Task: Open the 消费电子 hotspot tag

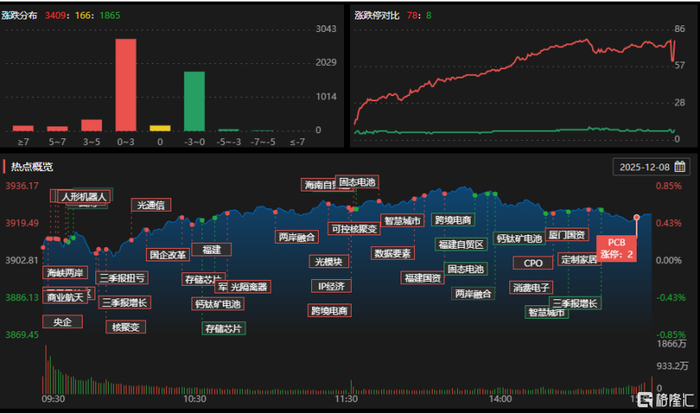Action: [x=531, y=287]
